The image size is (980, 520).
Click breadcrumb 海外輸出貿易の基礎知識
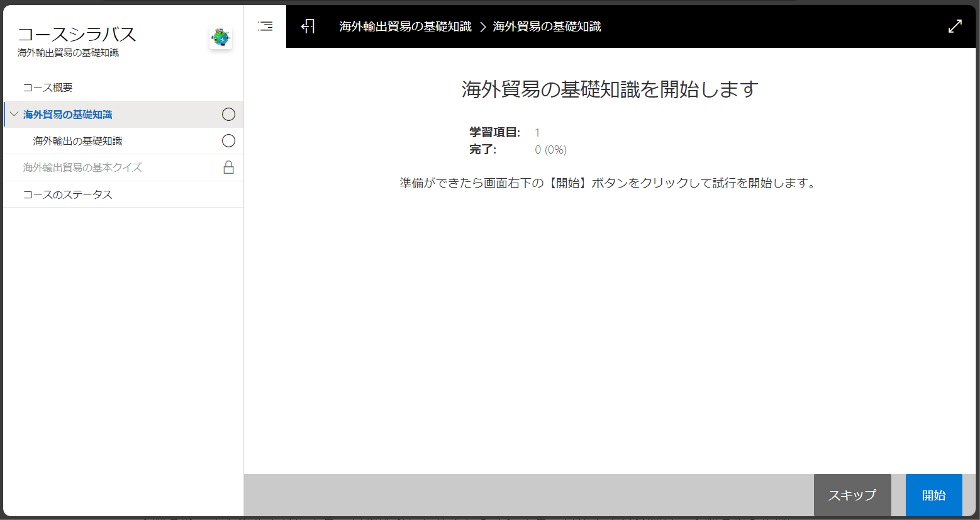click(406, 26)
